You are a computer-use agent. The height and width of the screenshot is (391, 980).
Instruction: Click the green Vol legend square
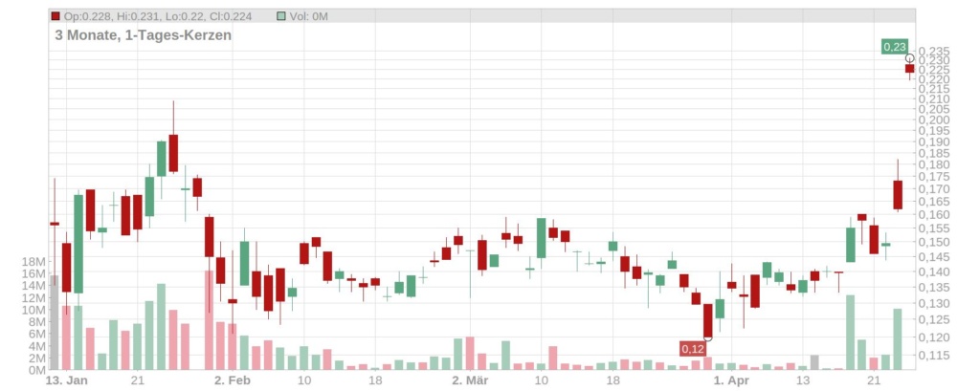279,16
